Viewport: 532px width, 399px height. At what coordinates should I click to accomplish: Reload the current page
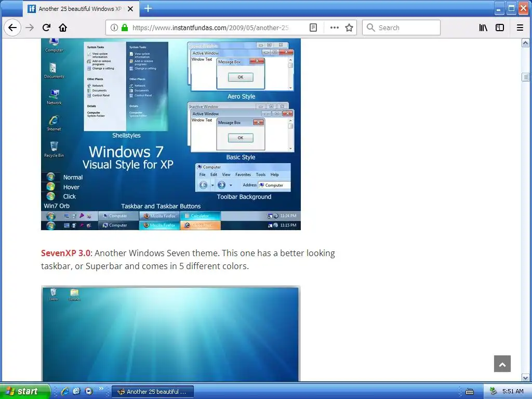[46, 28]
